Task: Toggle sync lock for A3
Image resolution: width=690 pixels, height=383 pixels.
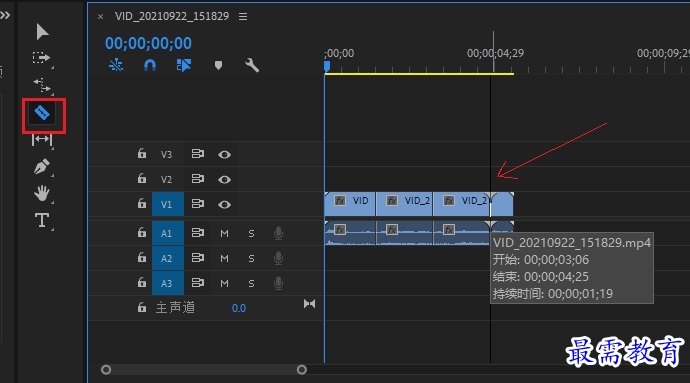Action: click(198, 283)
